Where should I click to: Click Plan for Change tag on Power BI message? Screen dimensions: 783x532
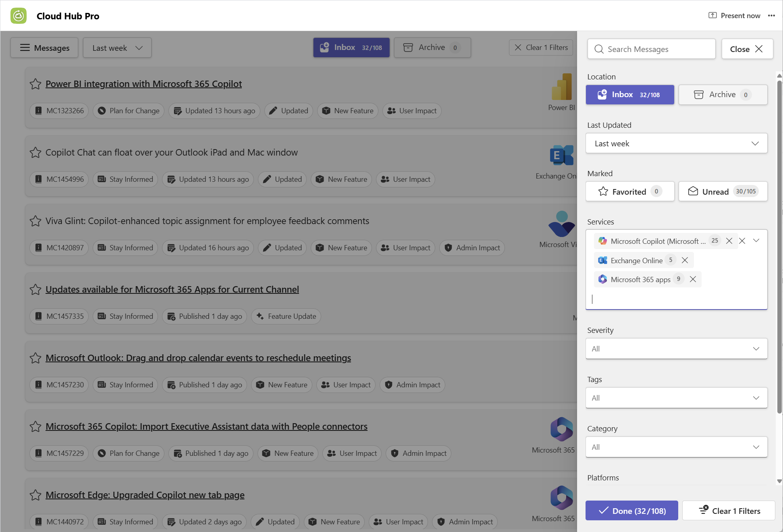(x=129, y=111)
